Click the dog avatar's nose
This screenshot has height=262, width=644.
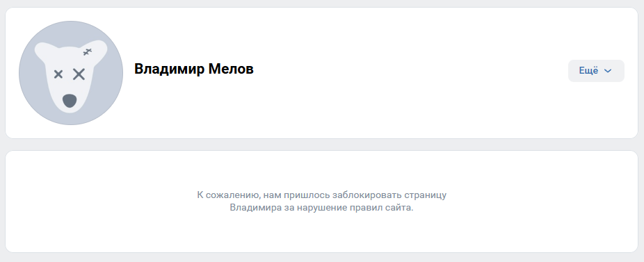tap(70, 101)
